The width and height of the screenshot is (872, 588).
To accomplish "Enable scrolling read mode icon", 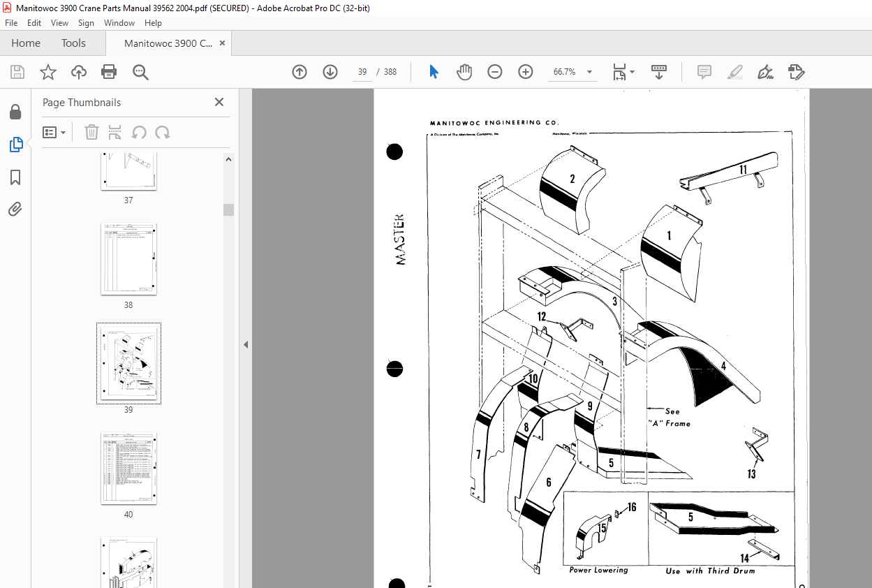I will (x=659, y=72).
